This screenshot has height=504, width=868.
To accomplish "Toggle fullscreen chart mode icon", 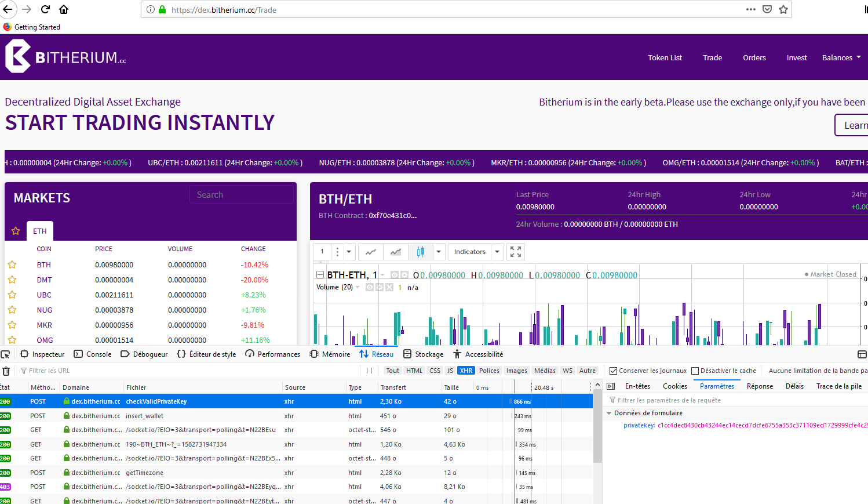I will pyautogui.click(x=516, y=252).
